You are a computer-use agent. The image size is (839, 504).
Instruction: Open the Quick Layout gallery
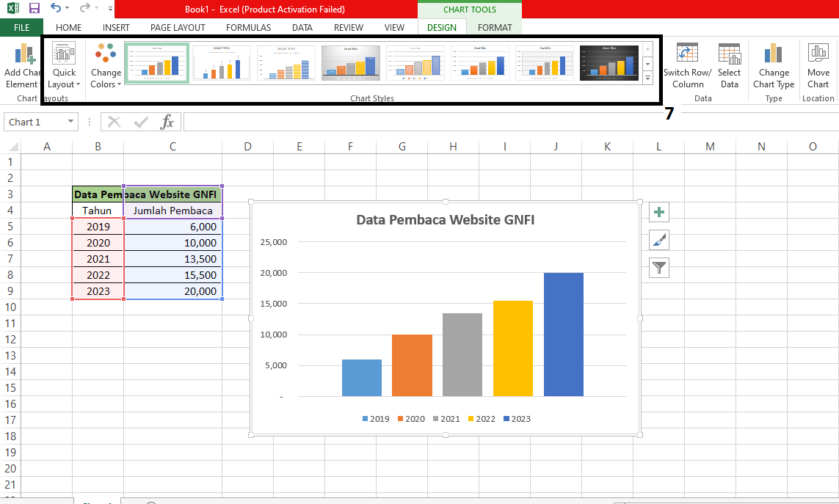tap(64, 66)
